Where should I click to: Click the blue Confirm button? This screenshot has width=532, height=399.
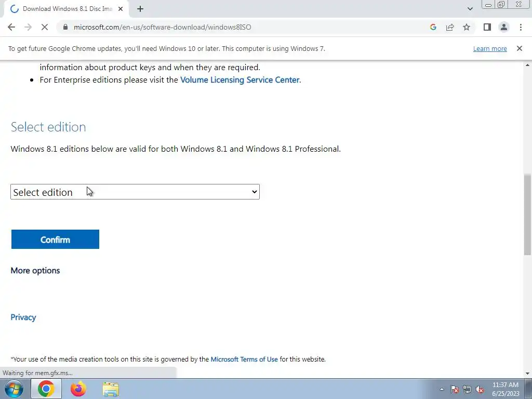click(55, 239)
